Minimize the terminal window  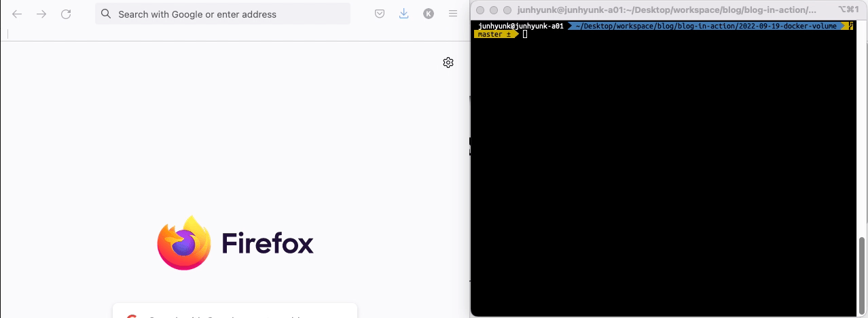click(x=494, y=10)
